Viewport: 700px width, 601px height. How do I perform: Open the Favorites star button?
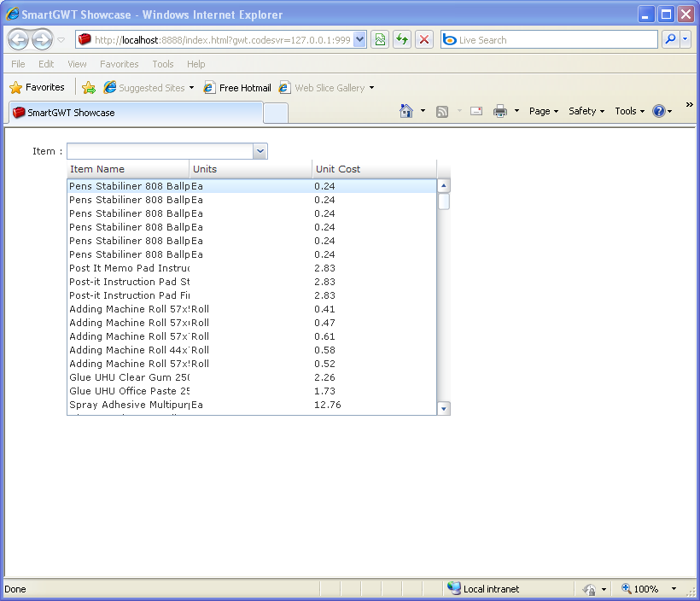[x=37, y=87]
